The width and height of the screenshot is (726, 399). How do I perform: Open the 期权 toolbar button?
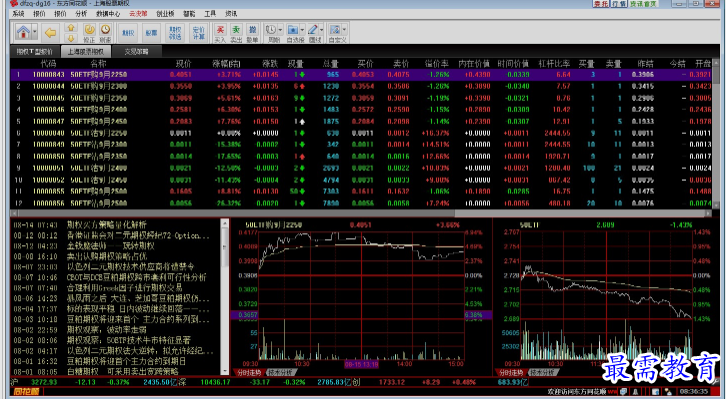tap(128, 33)
